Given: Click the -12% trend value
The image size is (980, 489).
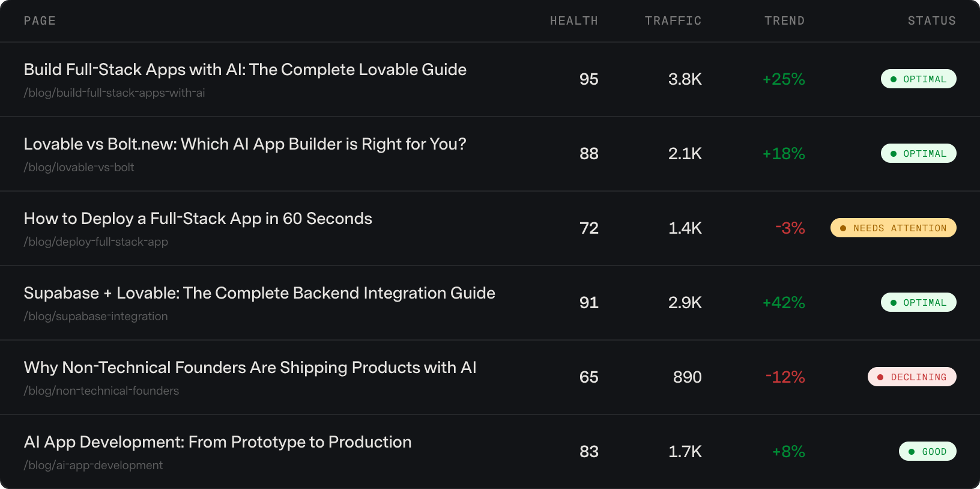Looking at the screenshot, I should click(x=785, y=377).
